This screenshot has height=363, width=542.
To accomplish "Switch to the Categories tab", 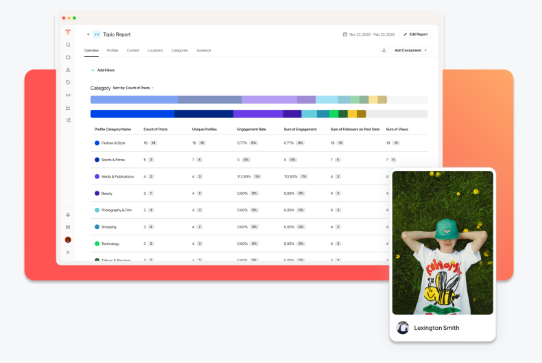I will (x=179, y=50).
